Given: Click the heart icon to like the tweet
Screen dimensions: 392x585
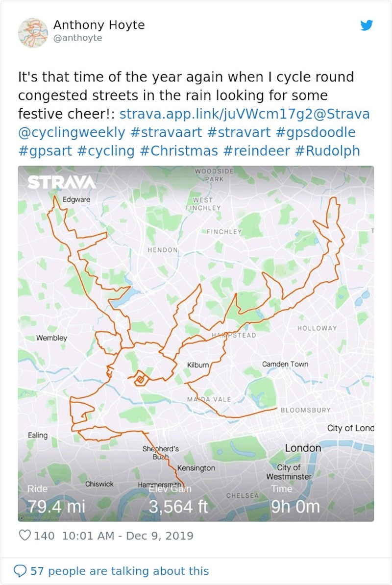Looking at the screenshot, I should (24, 536).
